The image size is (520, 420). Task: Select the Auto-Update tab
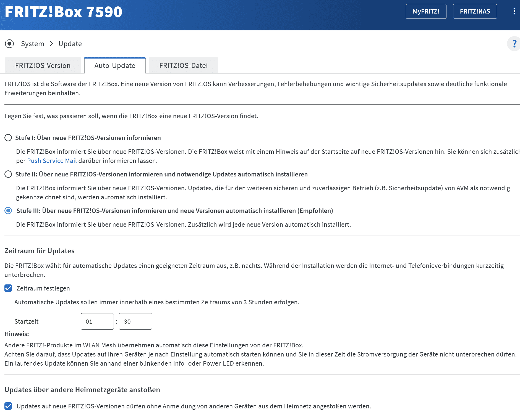point(115,65)
